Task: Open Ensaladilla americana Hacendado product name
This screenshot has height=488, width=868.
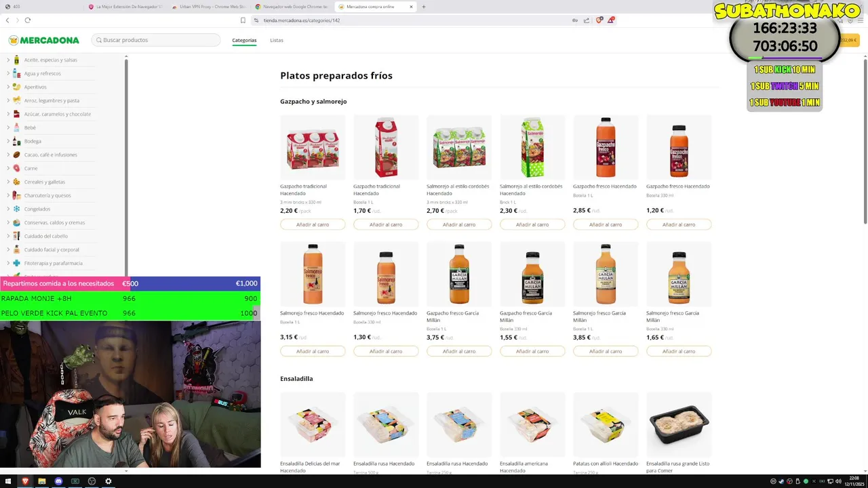Action: click(524, 467)
